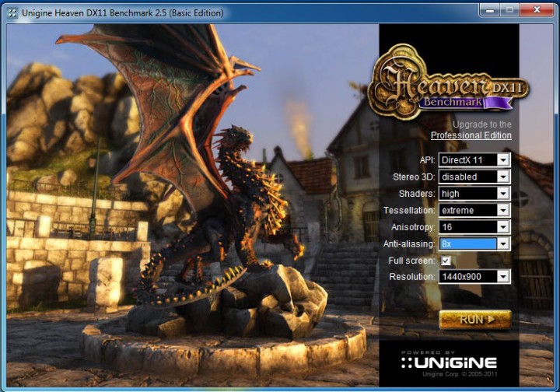Expand the Anti-aliasing dropdown arrow
The height and width of the screenshot is (392, 560).
(503, 244)
